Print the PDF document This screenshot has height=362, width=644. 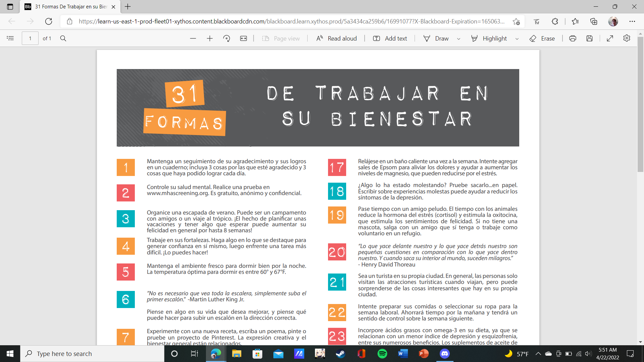(x=573, y=39)
